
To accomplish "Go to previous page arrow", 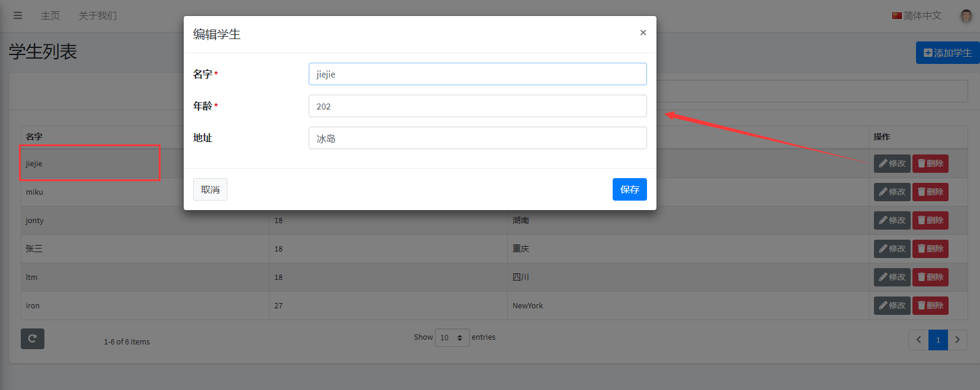I will tap(918, 340).
